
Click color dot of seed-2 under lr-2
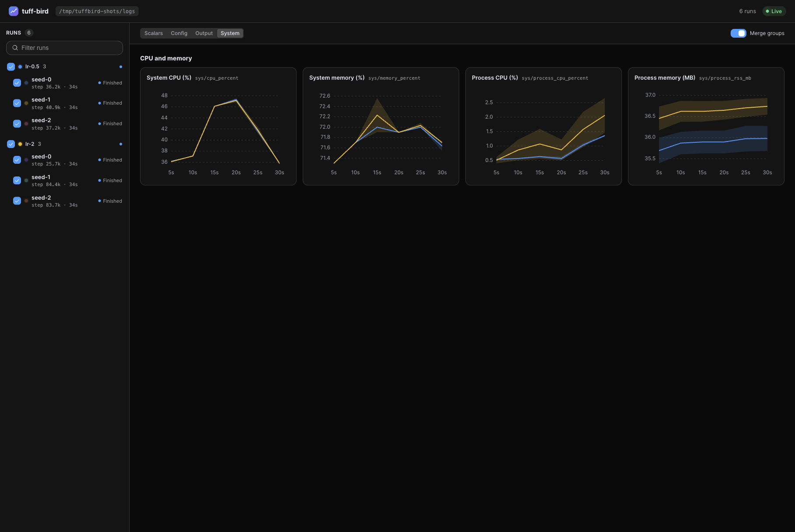point(26,201)
